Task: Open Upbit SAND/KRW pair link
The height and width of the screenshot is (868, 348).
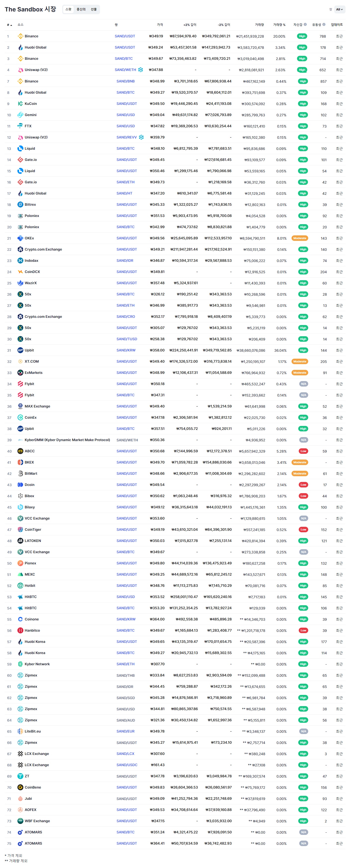Action: coord(126,350)
